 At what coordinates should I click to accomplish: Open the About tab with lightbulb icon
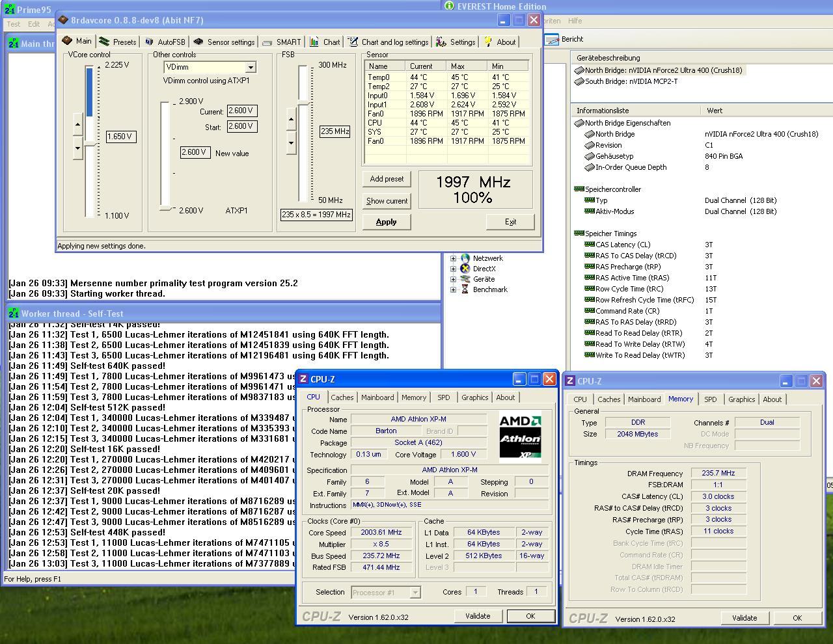click(x=500, y=42)
